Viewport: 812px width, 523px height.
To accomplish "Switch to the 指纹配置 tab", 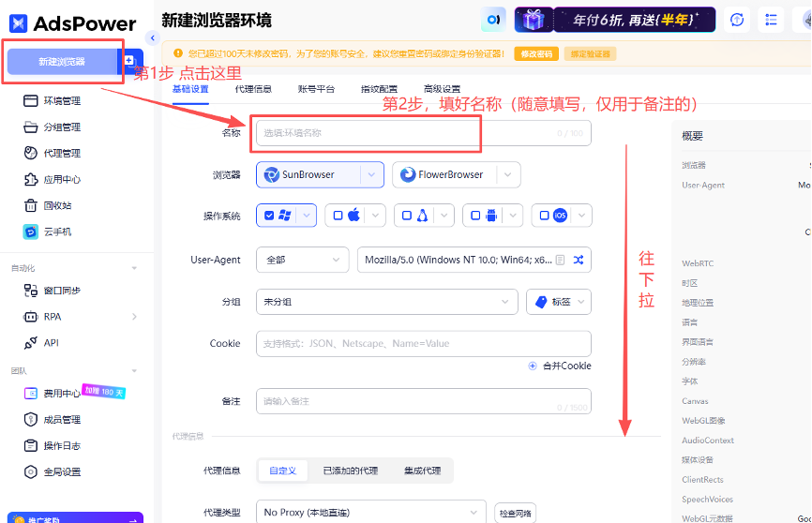I will (379, 89).
